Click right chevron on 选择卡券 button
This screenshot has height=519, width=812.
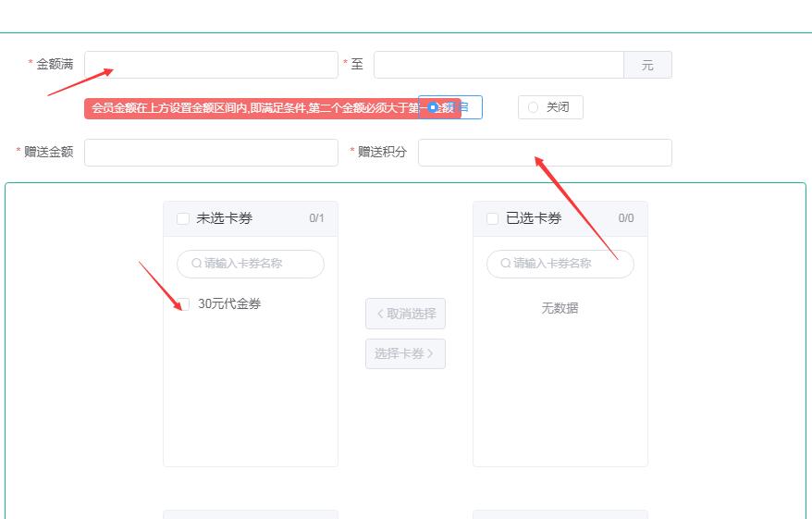(x=431, y=353)
